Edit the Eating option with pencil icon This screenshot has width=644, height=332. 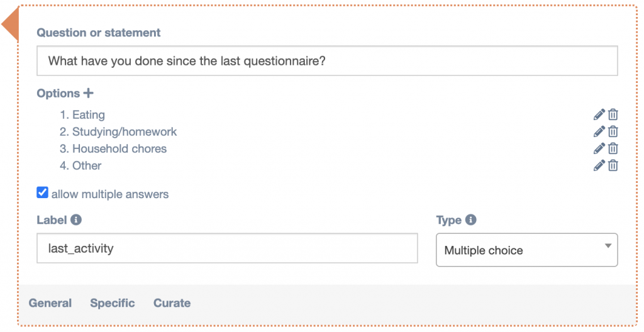tap(599, 114)
